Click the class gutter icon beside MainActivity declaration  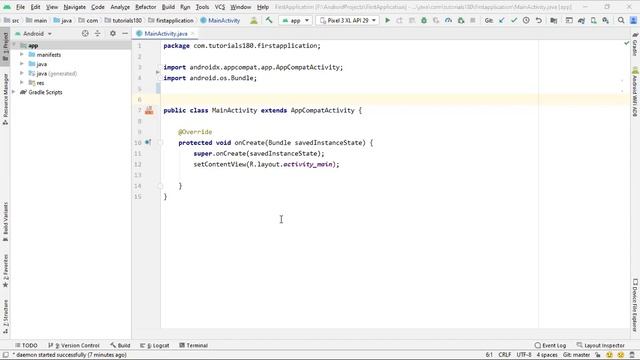point(149,110)
